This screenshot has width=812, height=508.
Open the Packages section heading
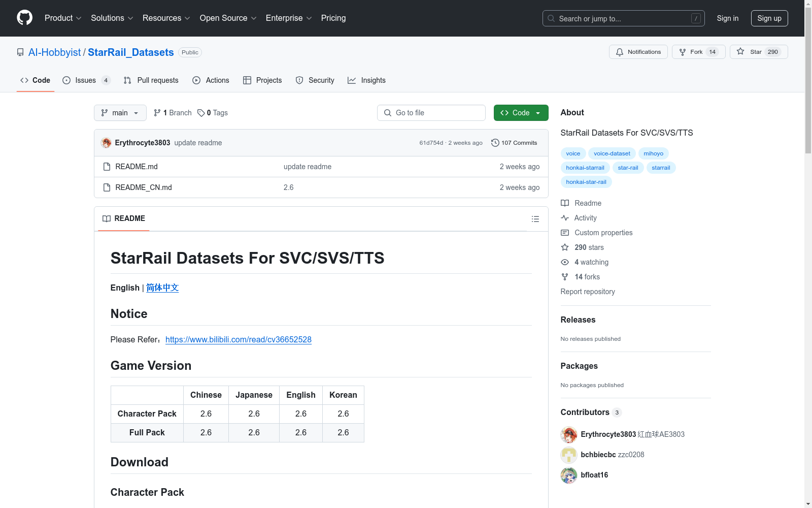click(x=579, y=366)
